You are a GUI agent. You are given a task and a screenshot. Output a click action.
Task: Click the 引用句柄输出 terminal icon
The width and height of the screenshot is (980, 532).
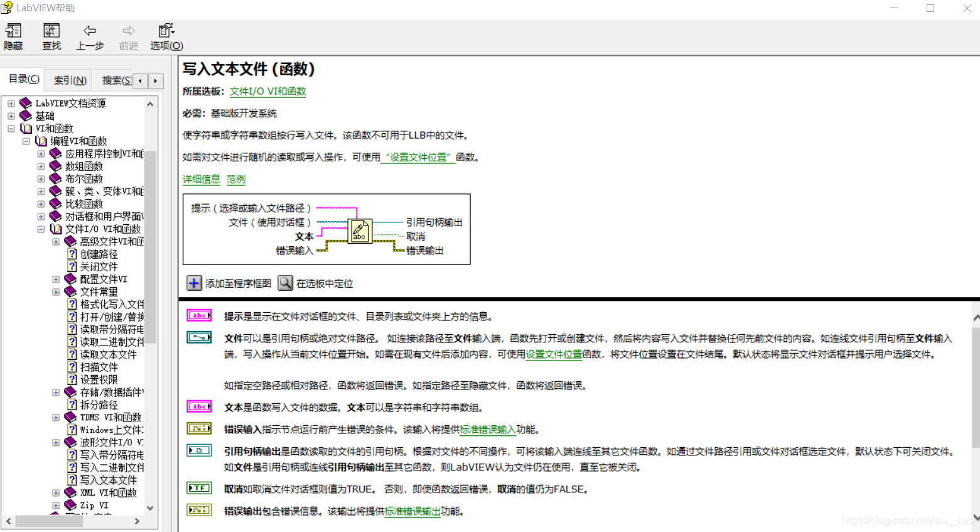pos(199,450)
